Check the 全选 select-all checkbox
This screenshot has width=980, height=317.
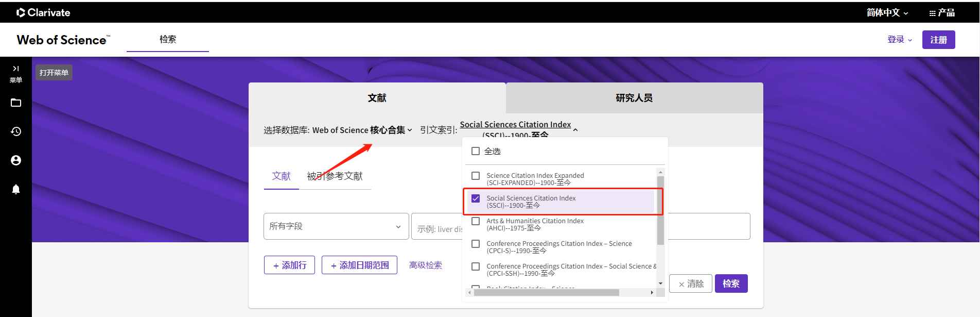coord(476,151)
